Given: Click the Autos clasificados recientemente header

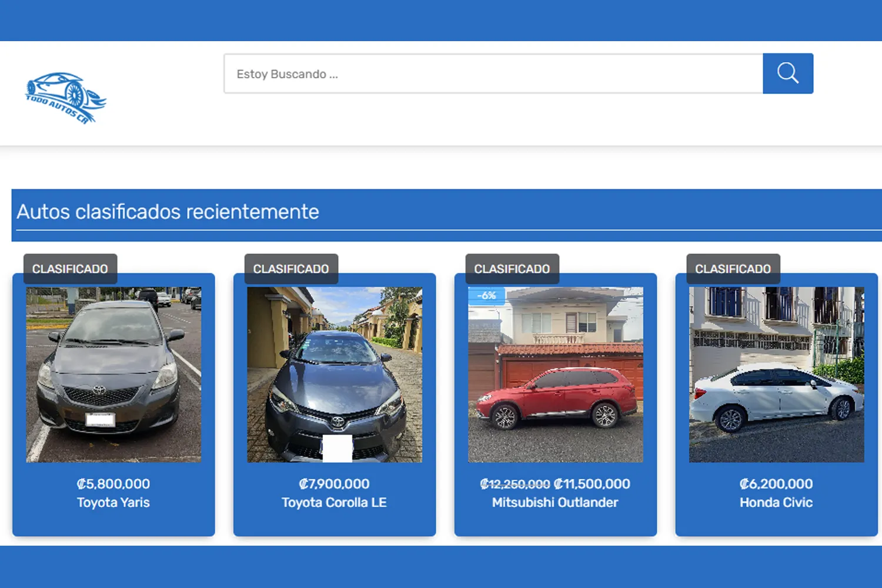Looking at the screenshot, I should coord(169,212).
